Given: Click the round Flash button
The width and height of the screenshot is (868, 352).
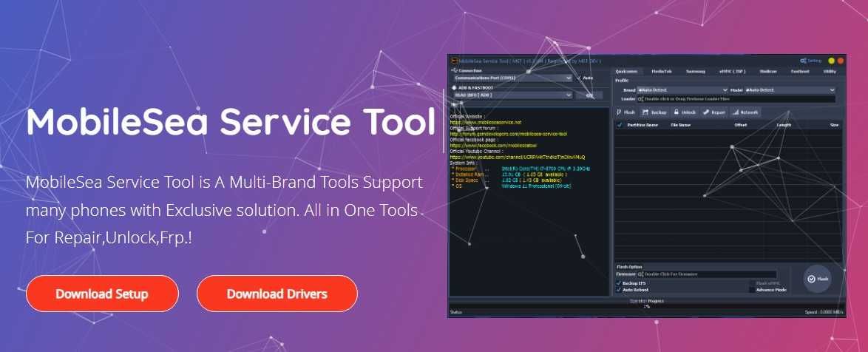Looking at the screenshot, I should point(818,279).
